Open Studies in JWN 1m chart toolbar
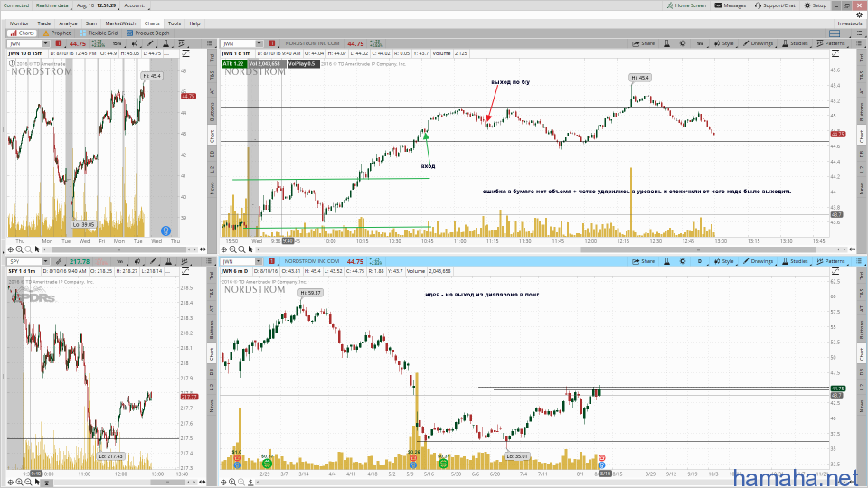The image size is (868, 488). click(795, 43)
